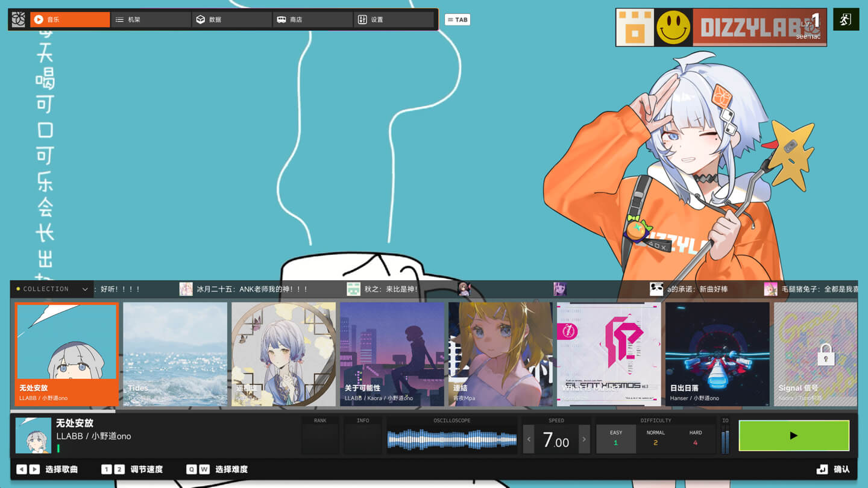Click the exit game icon at top right
The image size is (868, 488).
pos(845,19)
